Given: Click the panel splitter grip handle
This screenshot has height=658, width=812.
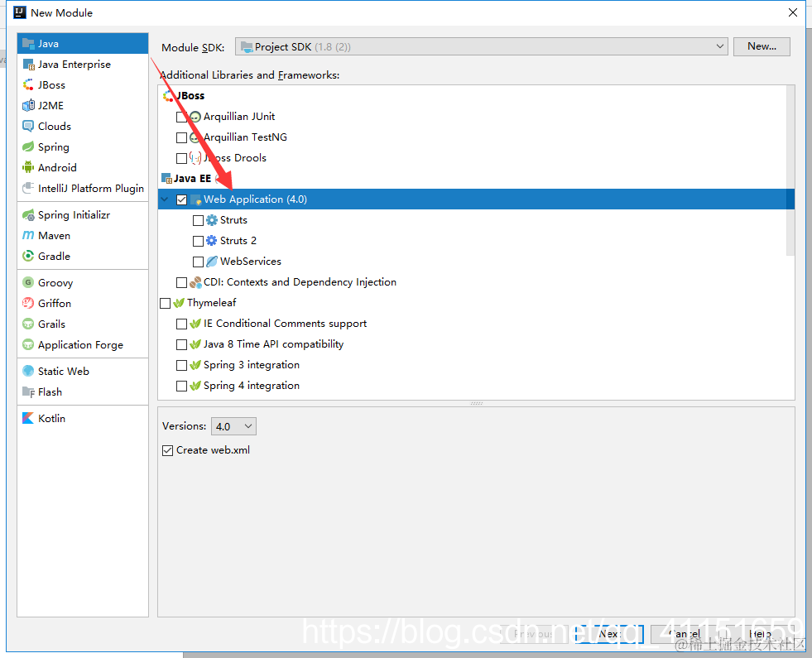Looking at the screenshot, I should click(x=477, y=403).
